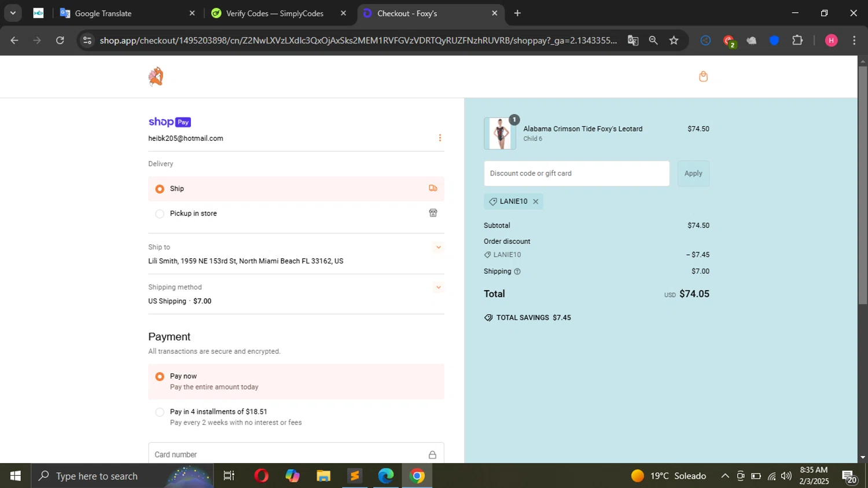
Task: Click the Alabama Crimson Tide Foxy's Leotard title
Action: [583, 129]
